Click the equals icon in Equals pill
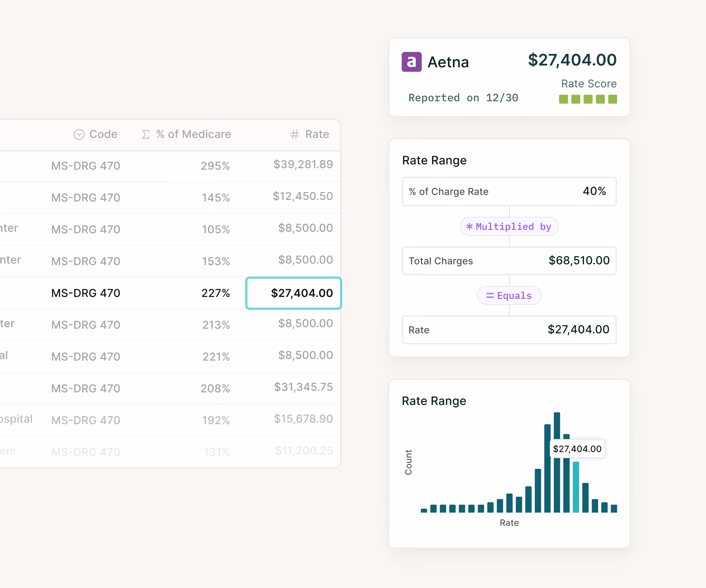Image resolution: width=706 pixels, height=588 pixels. pyautogui.click(x=490, y=295)
